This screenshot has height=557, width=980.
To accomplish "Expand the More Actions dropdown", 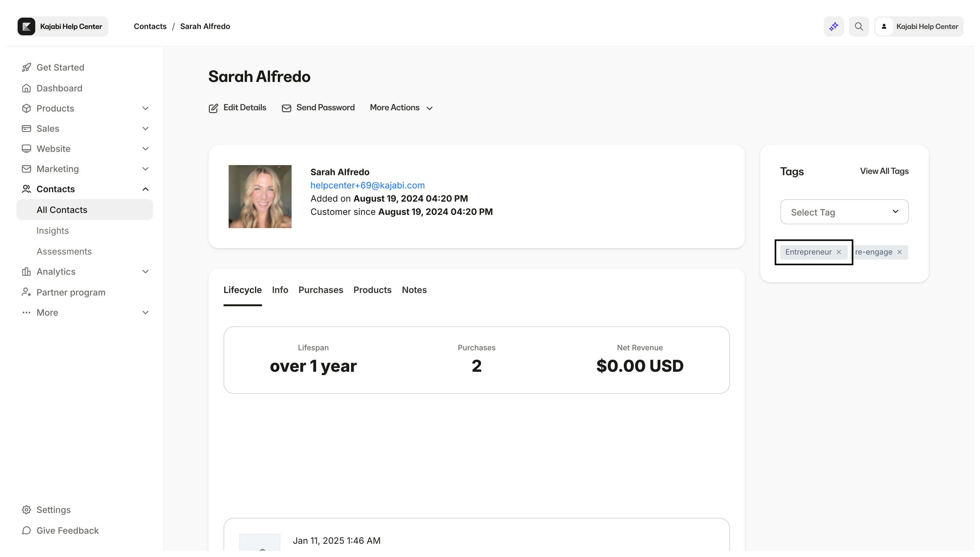I will pyautogui.click(x=401, y=108).
